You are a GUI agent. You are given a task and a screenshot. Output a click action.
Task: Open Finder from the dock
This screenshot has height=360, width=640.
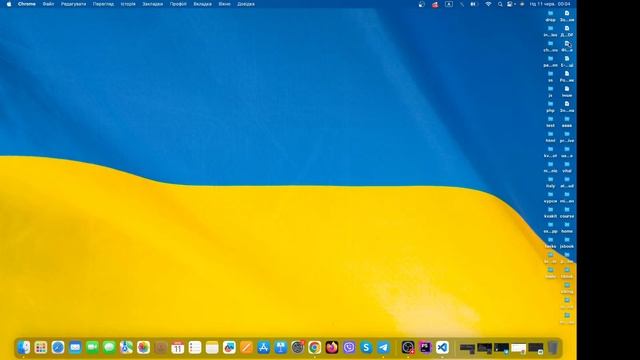coord(24,347)
